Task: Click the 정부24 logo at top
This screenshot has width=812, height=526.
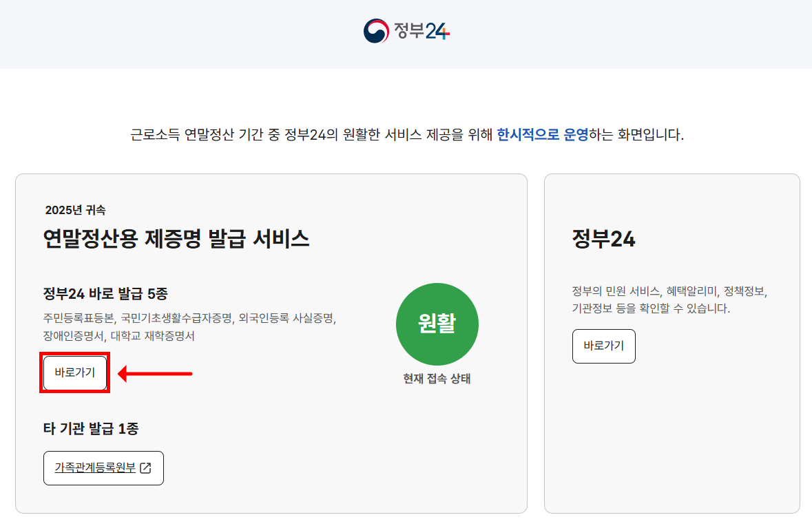Action: click(x=406, y=31)
